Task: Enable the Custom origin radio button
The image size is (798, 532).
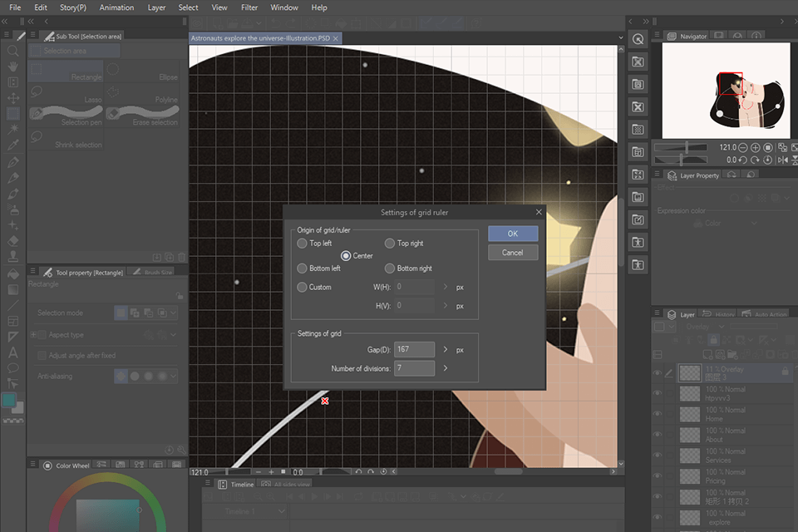Action: coord(302,287)
